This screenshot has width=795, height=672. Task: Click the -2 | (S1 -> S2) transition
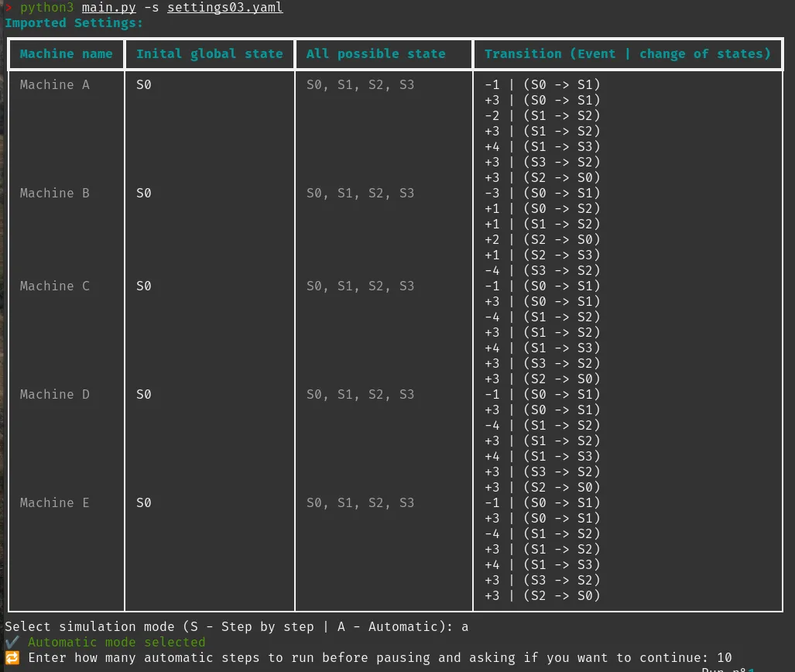(542, 115)
